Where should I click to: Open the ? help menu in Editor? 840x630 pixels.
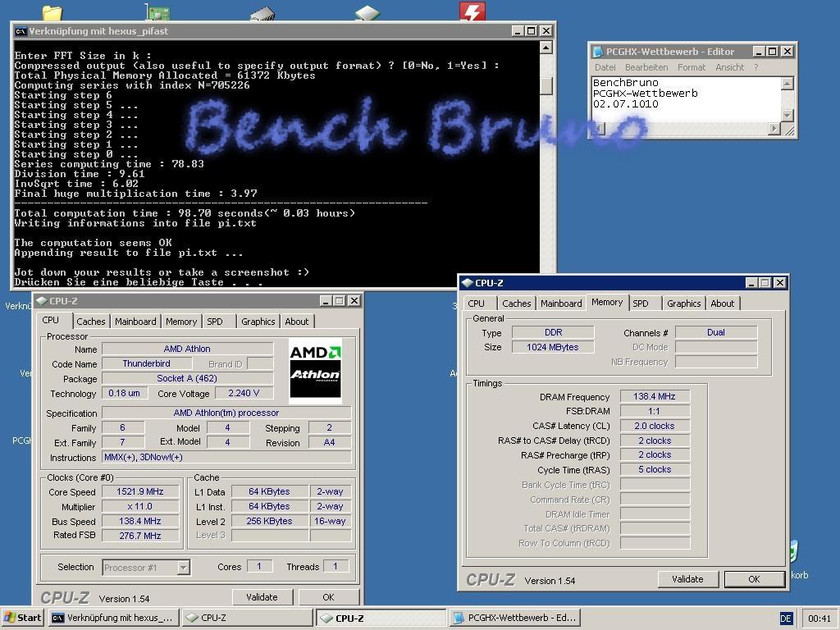pyautogui.click(x=756, y=67)
